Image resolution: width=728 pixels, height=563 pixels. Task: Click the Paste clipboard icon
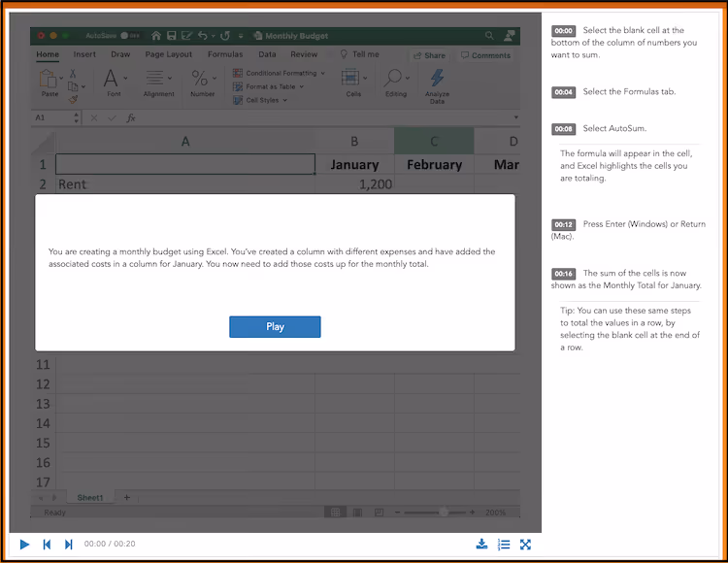coord(48,79)
